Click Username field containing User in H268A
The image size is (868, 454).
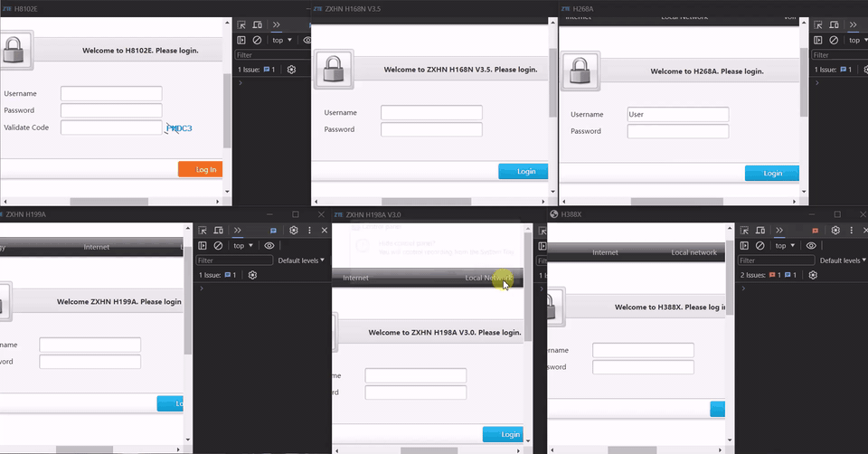coord(677,115)
